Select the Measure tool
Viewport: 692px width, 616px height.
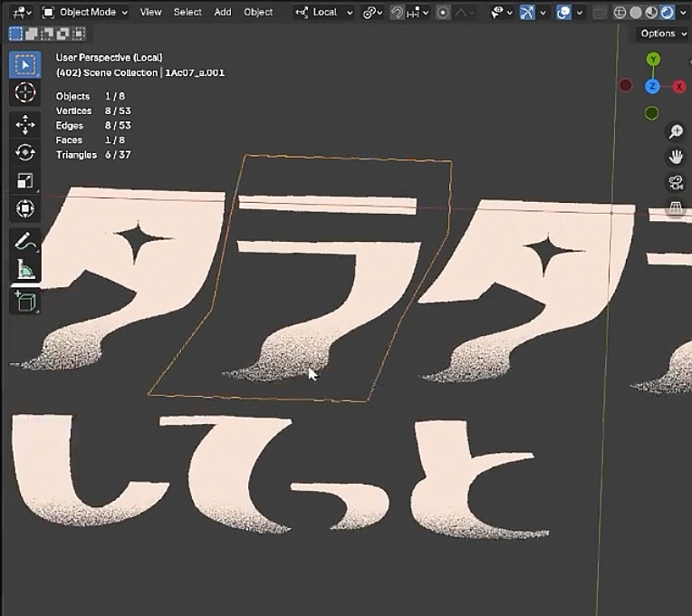[x=25, y=269]
